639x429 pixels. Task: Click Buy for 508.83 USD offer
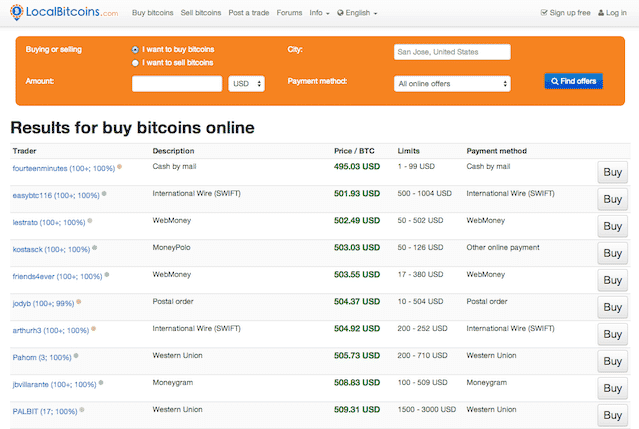[x=613, y=388]
